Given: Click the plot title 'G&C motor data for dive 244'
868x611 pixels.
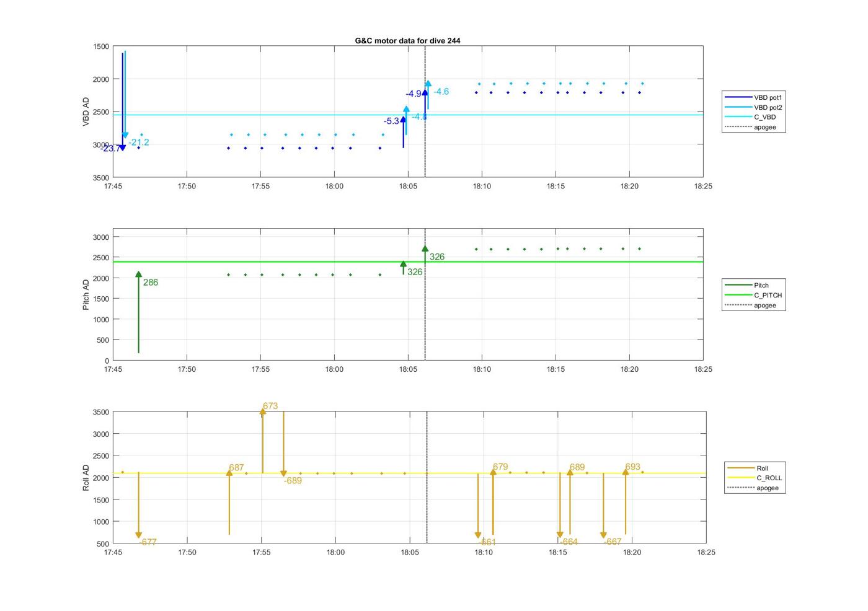Looking at the screenshot, I should click(407, 41).
